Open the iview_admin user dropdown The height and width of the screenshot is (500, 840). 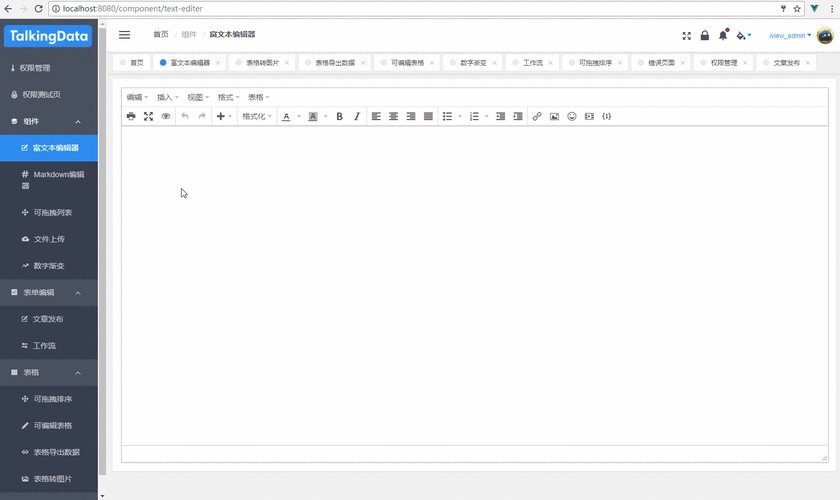790,35
